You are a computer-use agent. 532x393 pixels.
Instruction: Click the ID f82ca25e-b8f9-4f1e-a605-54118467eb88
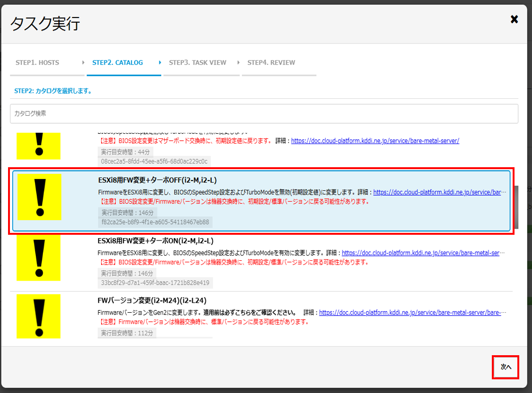pyautogui.click(x=155, y=222)
